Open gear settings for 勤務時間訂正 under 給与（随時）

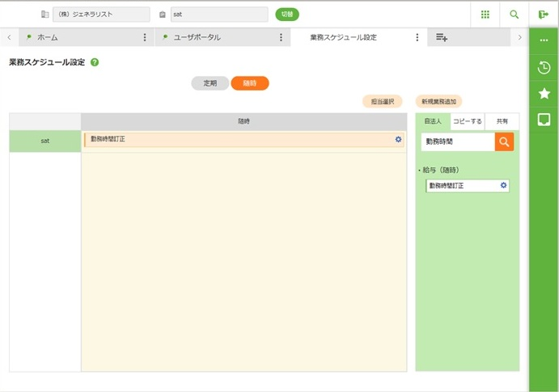[x=503, y=186]
